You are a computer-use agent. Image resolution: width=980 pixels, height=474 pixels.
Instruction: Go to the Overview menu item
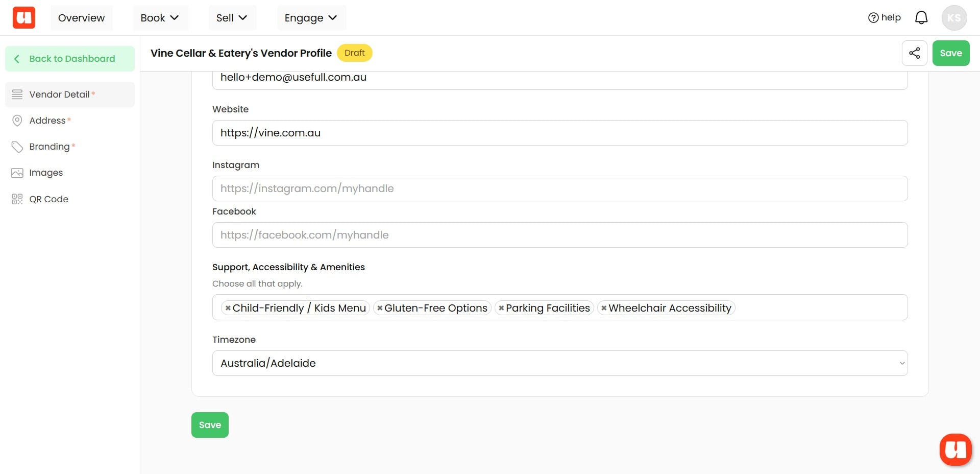click(x=81, y=18)
